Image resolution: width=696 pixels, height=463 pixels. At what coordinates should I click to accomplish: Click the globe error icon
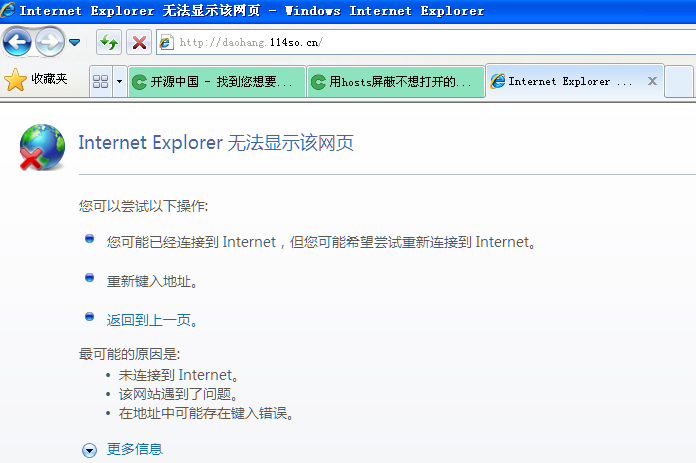point(42,147)
